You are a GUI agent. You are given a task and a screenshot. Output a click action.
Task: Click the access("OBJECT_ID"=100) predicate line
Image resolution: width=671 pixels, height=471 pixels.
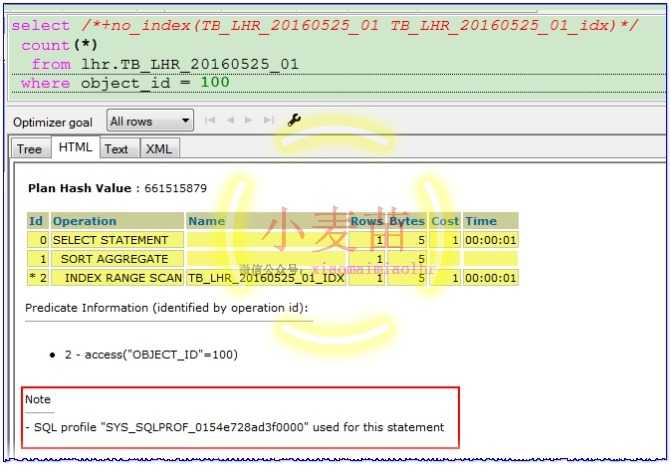coord(151,355)
